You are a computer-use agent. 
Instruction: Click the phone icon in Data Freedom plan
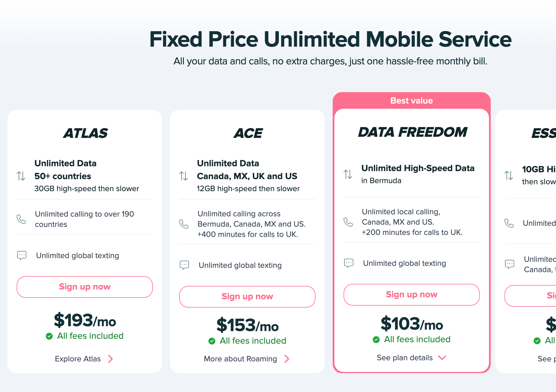tap(348, 222)
